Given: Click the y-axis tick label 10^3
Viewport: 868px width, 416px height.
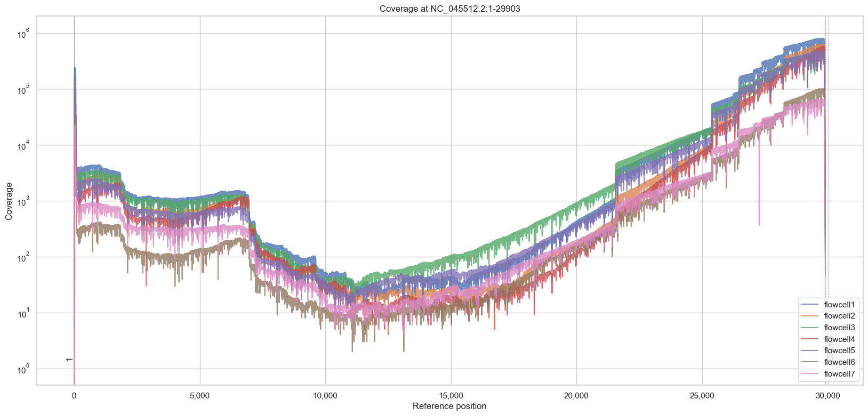Looking at the screenshot, I should (x=25, y=201).
